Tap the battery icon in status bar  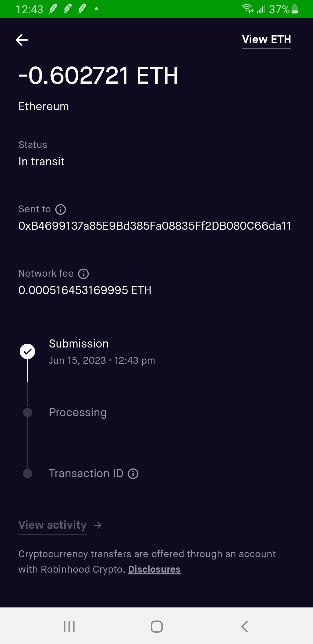coord(294,9)
